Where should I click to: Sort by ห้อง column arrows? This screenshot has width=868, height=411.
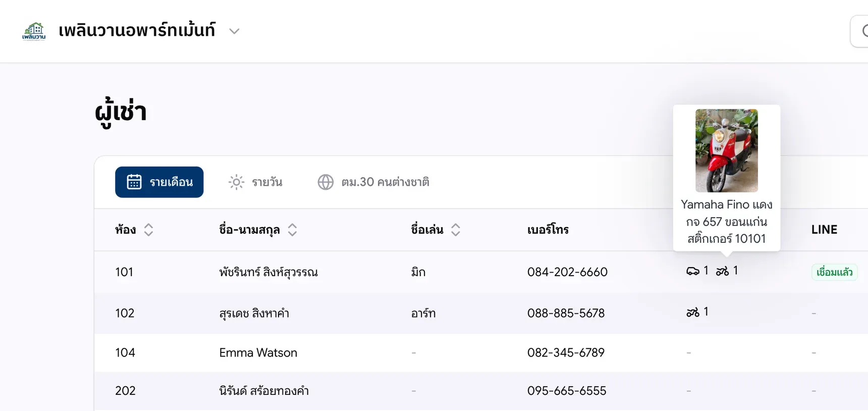[x=148, y=230]
